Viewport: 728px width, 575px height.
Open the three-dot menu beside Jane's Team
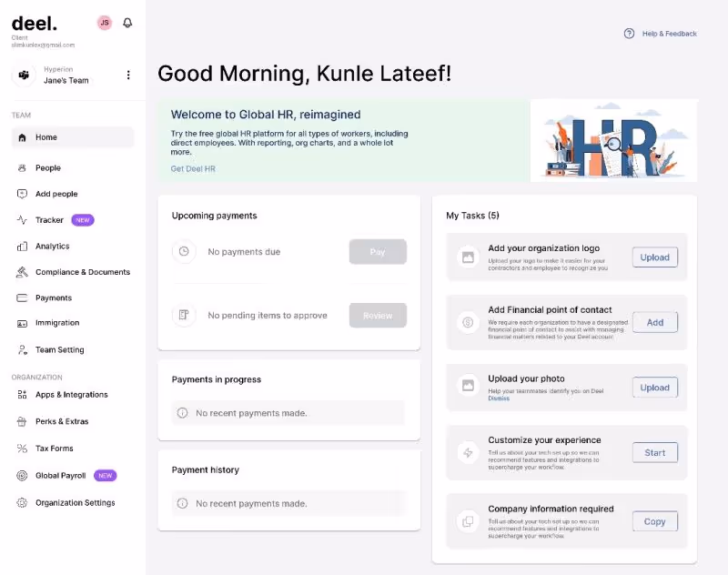(128, 75)
